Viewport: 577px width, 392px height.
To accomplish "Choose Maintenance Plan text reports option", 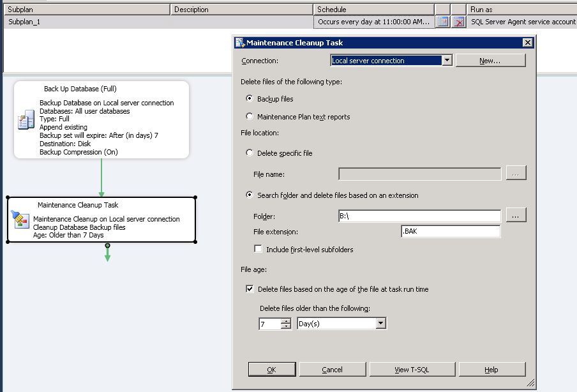I will point(250,117).
